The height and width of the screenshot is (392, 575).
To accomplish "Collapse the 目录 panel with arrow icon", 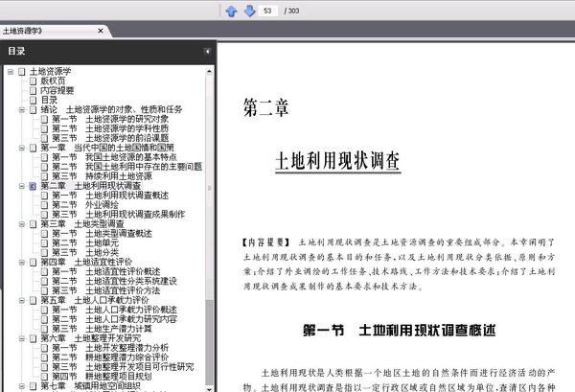I will [207, 52].
